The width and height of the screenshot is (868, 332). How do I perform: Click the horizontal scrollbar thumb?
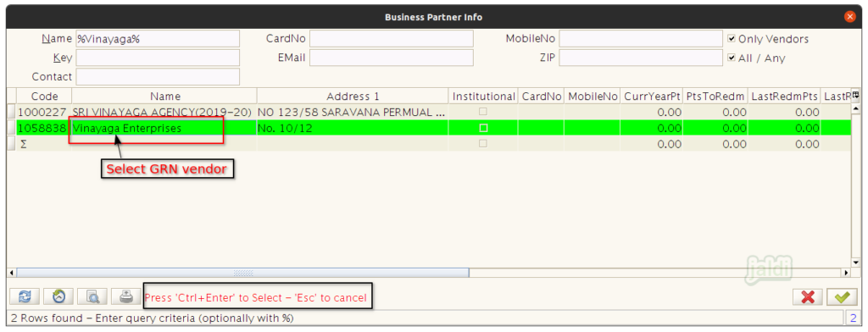(242, 273)
